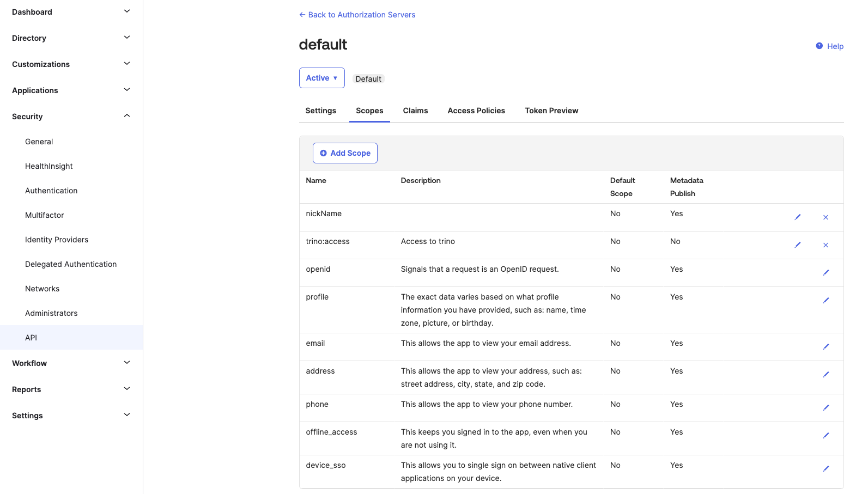Switch to the Claims tab
The image size is (868, 494).
point(415,111)
